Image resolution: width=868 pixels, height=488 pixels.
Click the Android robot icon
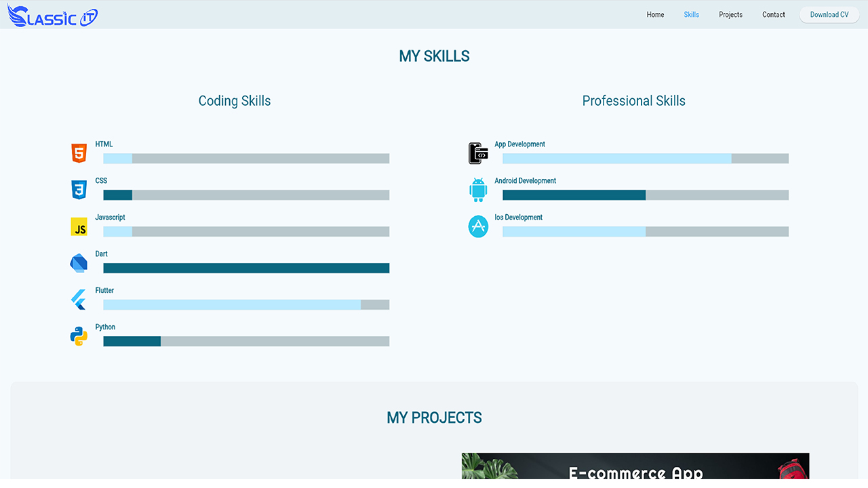click(x=478, y=190)
